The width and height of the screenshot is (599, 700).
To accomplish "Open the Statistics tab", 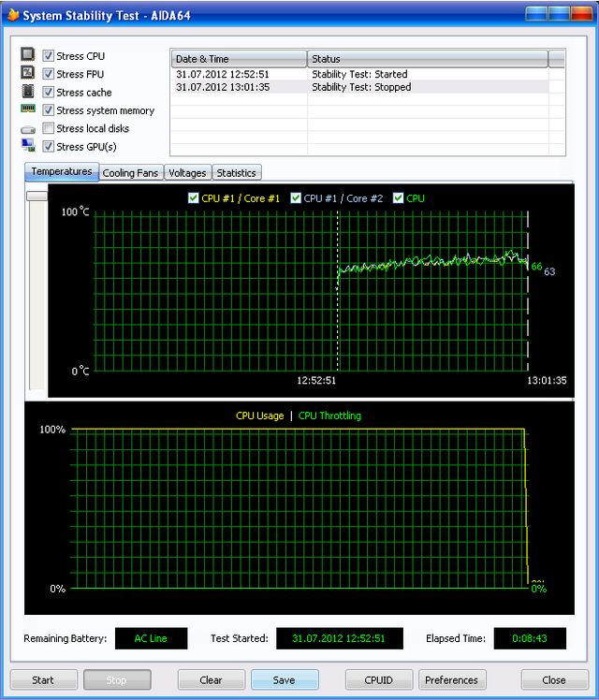I will (x=236, y=173).
